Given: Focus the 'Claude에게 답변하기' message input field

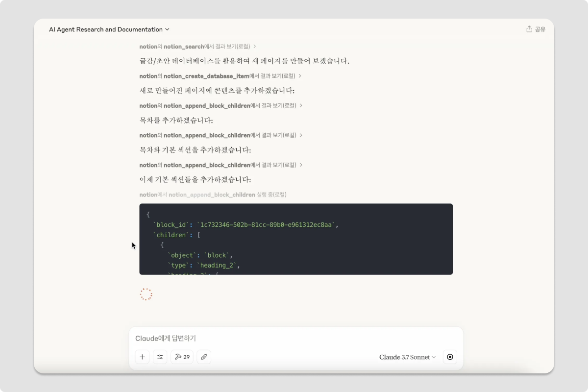Looking at the screenshot, I should tap(296, 338).
